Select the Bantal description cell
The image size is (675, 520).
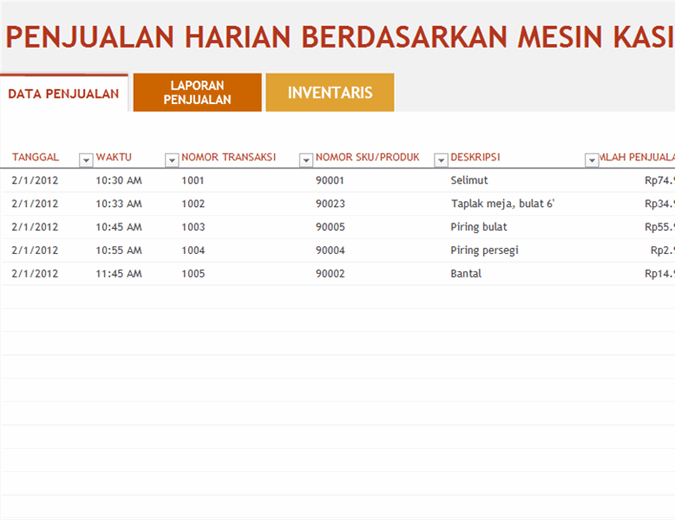click(x=466, y=273)
